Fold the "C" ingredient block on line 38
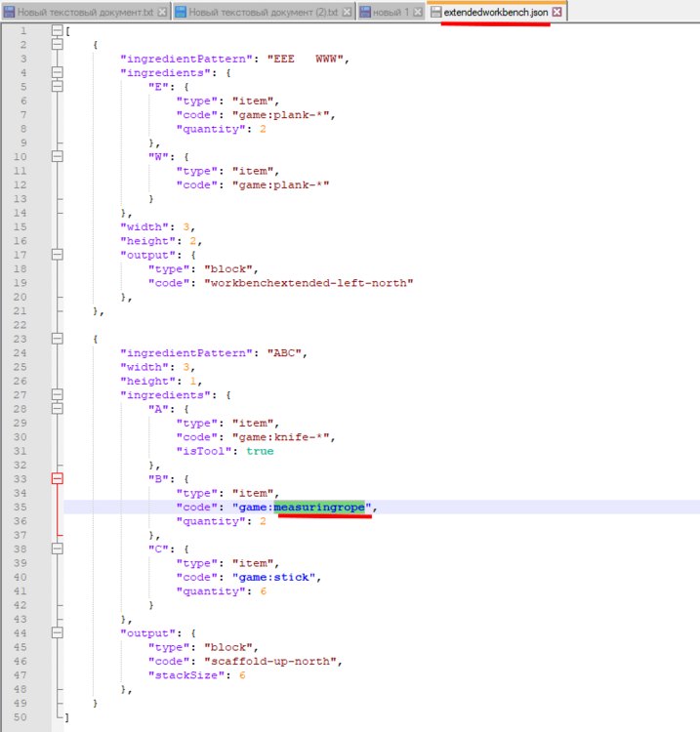The height and width of the screenshot is (732, 700). 57,549
